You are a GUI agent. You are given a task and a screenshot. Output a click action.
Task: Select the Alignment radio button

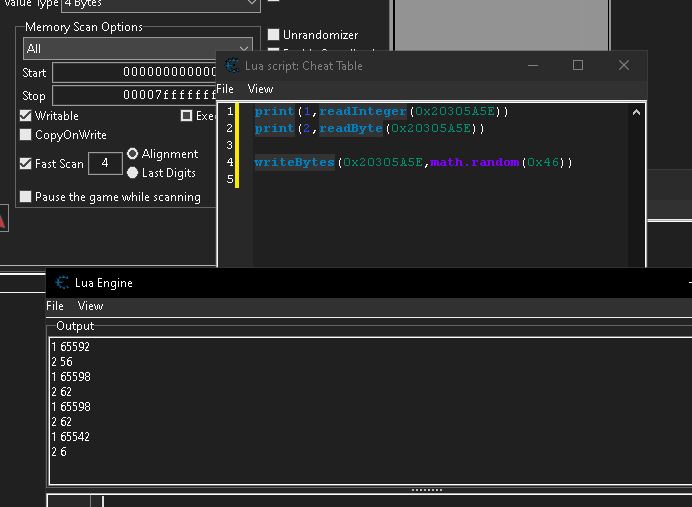pos(133,154)
